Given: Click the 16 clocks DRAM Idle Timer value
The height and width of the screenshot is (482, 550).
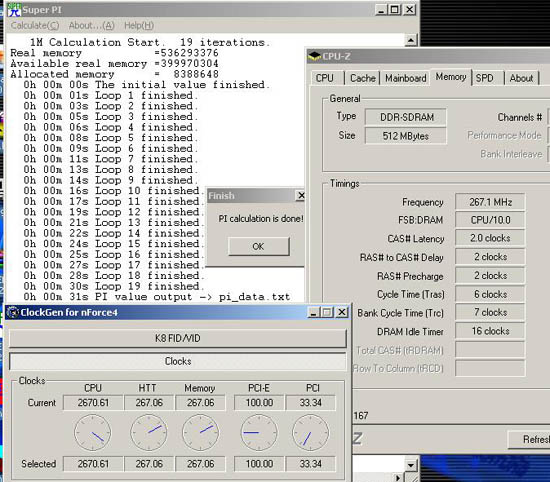Looking at the screenshot, I should coord(490,331).
